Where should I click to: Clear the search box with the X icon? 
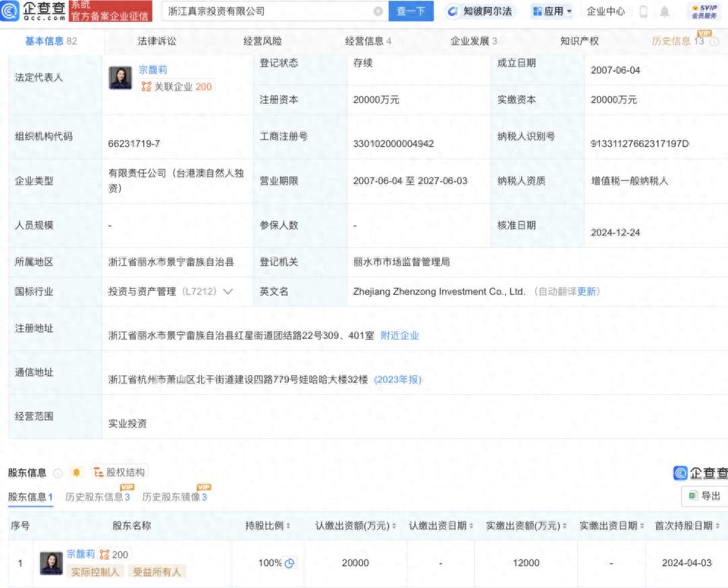[x=378, y=11]
